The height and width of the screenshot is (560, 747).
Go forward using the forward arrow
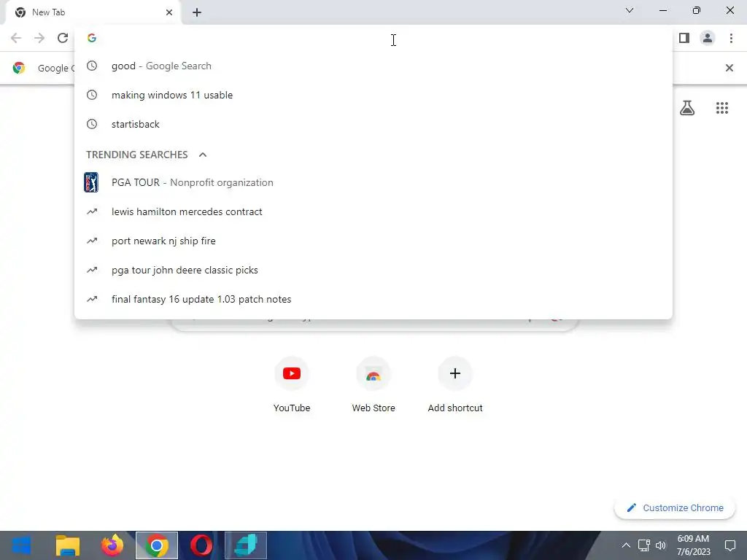[x=39, y=38]
